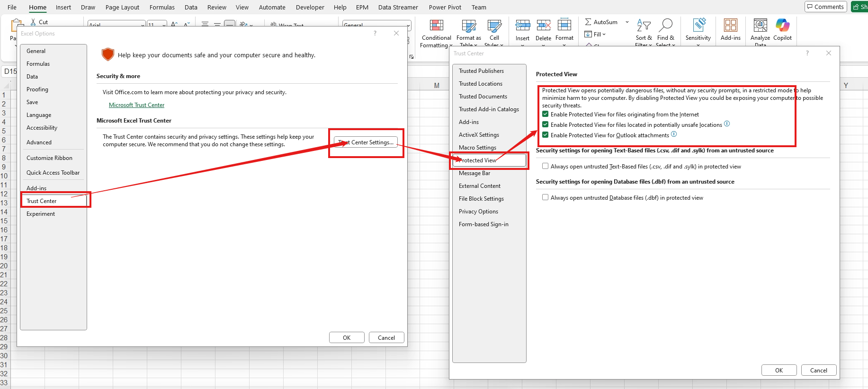Expand the AutoSum dropdown arrow
This screenshot has width=868, height=389.
pos(627,22)
